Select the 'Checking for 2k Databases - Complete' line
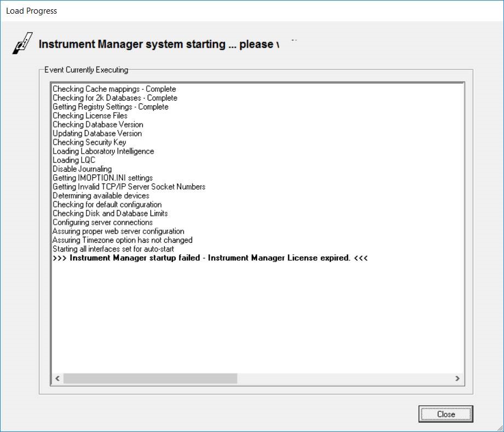The height and width of the screenshot is (432, 504). [114, 97]
